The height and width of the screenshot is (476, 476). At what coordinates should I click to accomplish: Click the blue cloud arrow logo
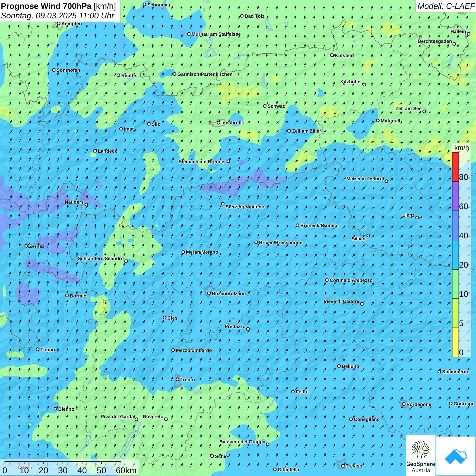[x=456, y=456]
